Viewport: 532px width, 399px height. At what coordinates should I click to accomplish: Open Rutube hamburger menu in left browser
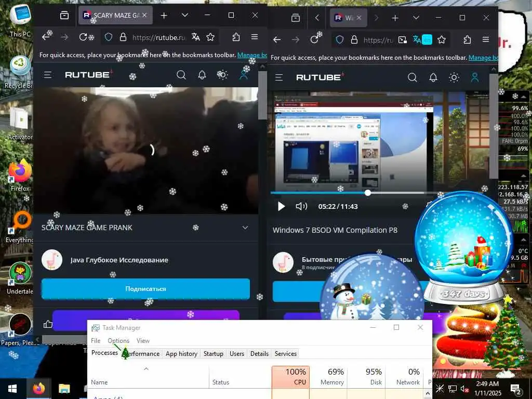(47, 75)
